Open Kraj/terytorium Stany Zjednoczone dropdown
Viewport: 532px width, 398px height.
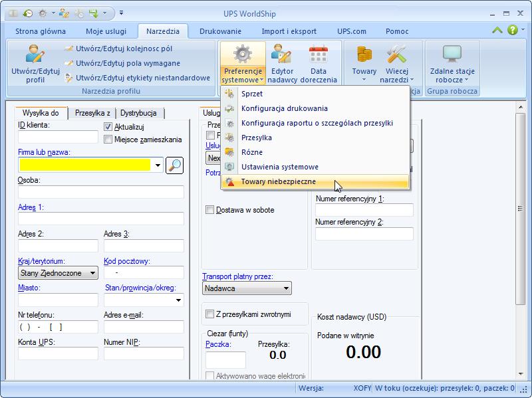click(x=58, y=273)
